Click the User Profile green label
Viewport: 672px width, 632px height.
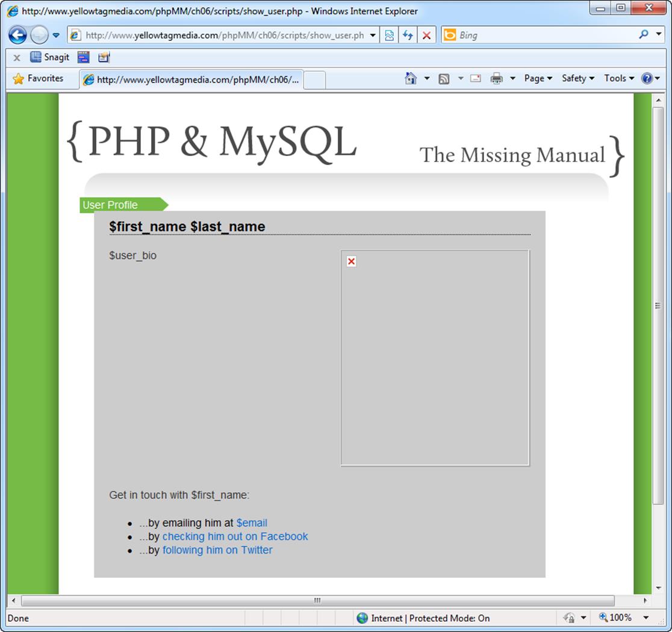tap(123, 205)
